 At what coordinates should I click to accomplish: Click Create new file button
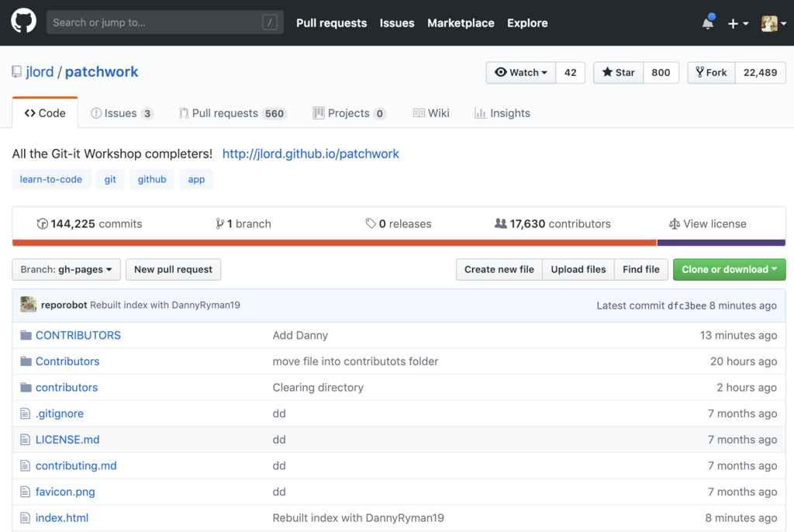[x=499, y=270]
